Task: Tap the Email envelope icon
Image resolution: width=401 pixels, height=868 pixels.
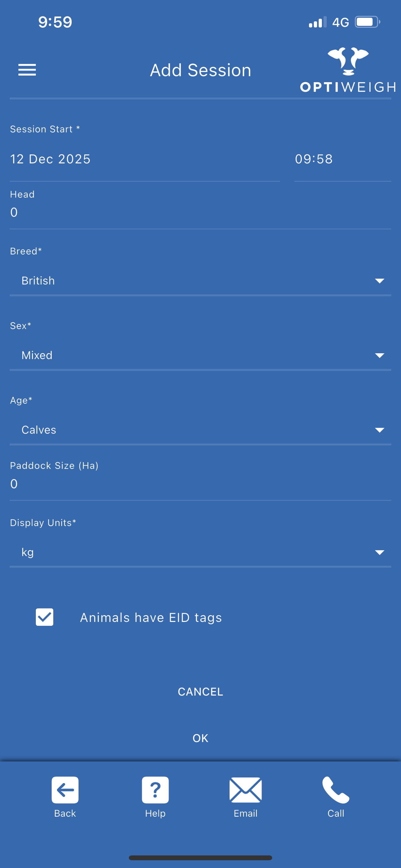Action: pos(245,790)
